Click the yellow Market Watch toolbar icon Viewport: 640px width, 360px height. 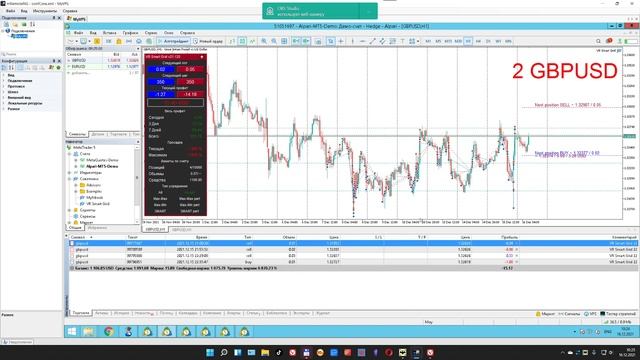tap(97, 41)
